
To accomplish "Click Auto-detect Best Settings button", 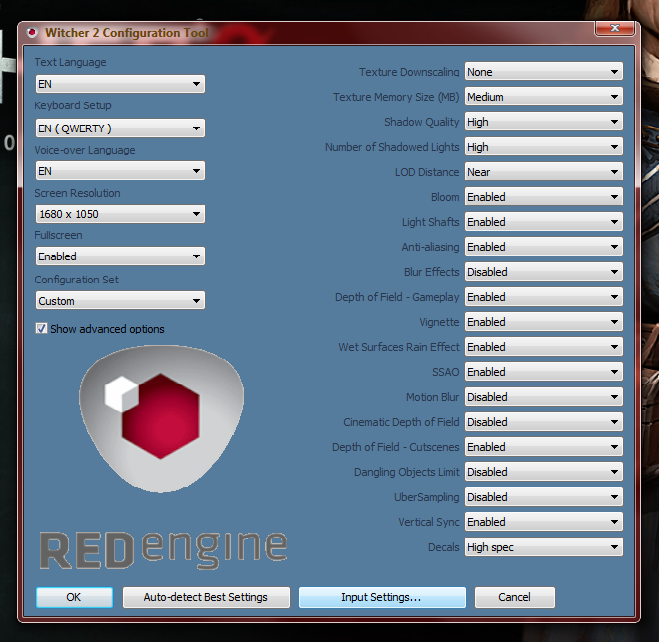I will (206, 597).
